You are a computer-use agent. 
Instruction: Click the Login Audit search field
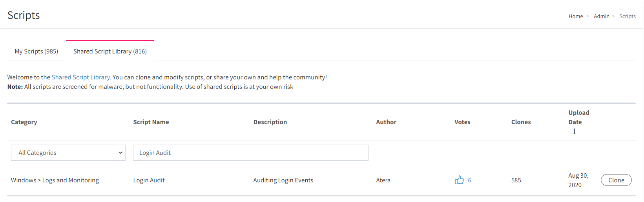pyautogui.click(x=251, y=152)
